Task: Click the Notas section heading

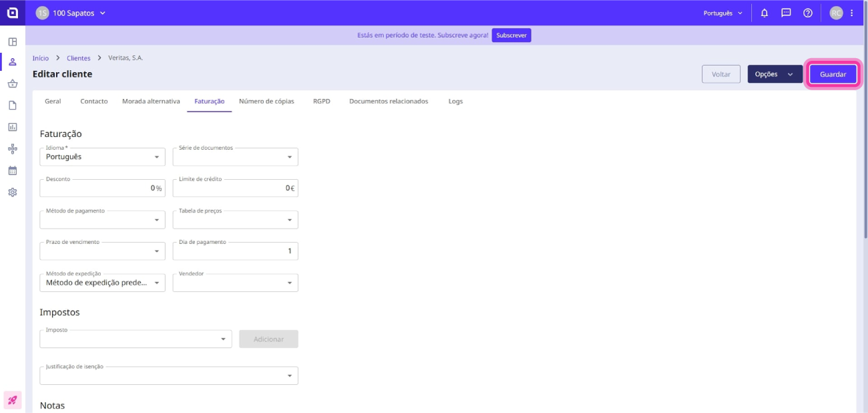Action: tap(52, 405)
